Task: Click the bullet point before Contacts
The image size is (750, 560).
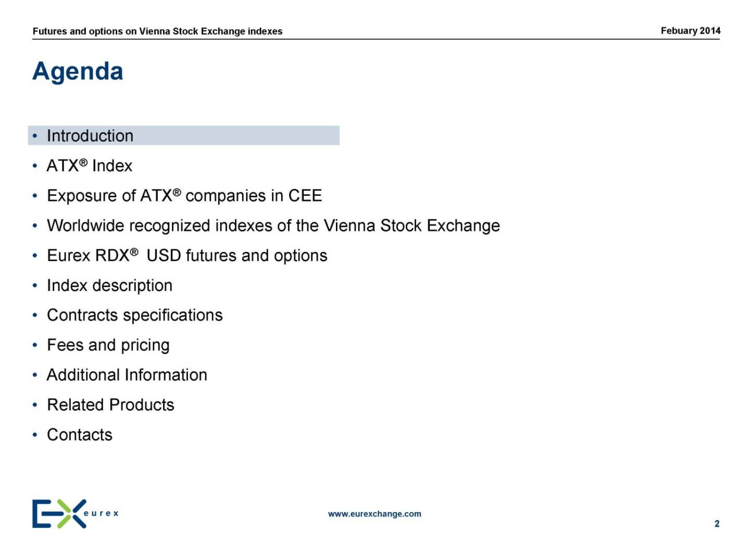Action: 35,435
